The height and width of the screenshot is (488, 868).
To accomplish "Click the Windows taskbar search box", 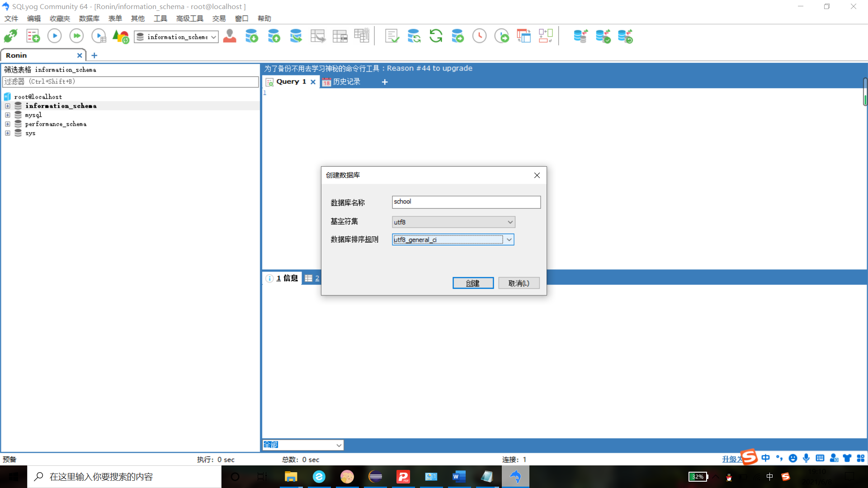I will [x=124, y=477].
